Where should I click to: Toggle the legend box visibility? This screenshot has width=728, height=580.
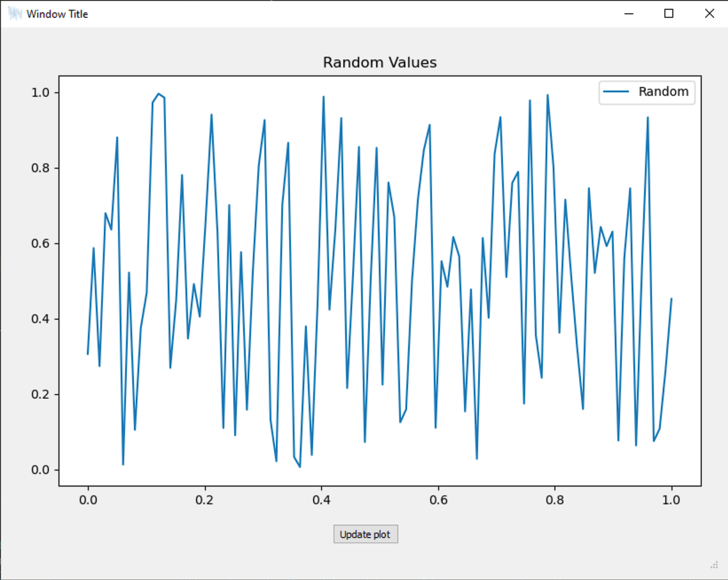pyautogui.click(x=647, y=92)
